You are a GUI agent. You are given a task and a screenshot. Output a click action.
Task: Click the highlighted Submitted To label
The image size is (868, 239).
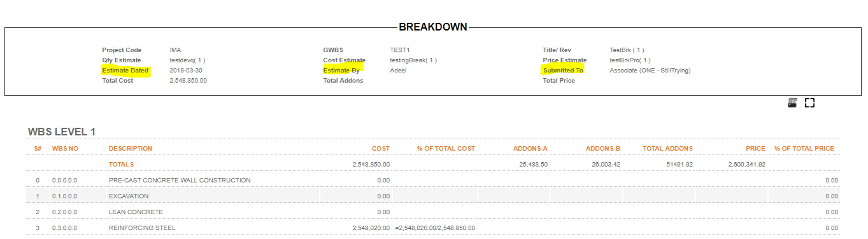pyautogui.click(x=563, y=71)
